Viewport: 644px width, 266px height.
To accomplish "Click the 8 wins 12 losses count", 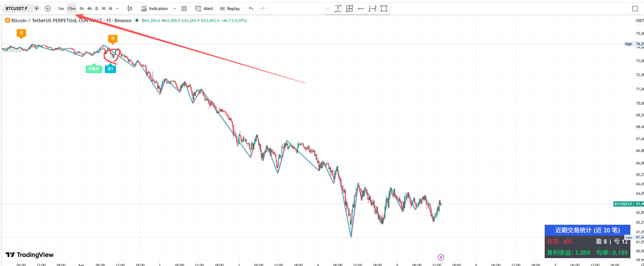I will point(612,241).
